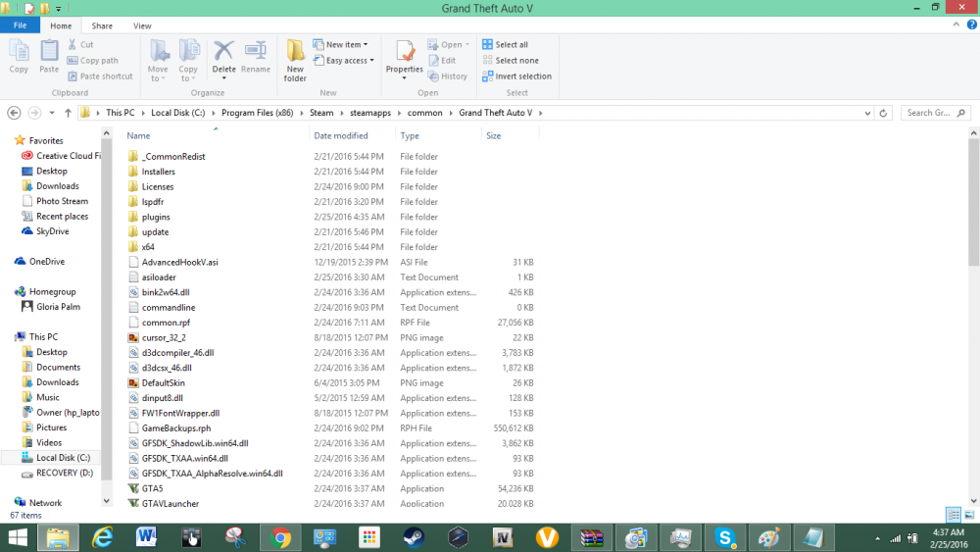
Task: Select the View ribbon tab
Action: coord(142,25)
